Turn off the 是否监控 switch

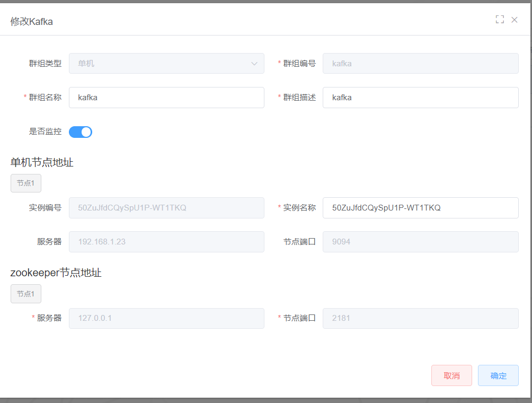click(81, 132)
